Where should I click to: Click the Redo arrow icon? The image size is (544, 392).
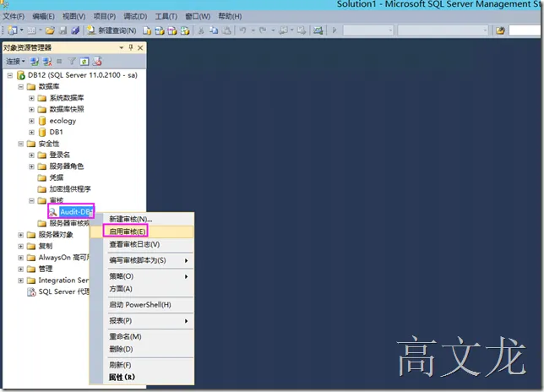263,30
